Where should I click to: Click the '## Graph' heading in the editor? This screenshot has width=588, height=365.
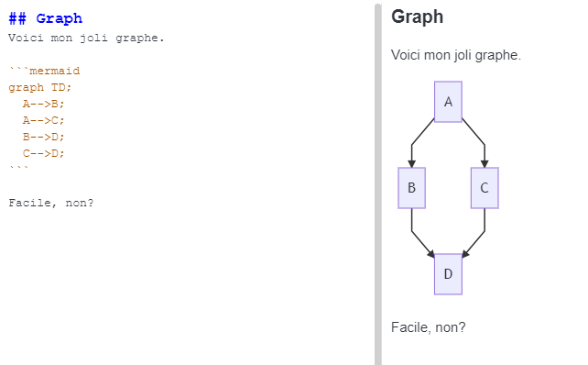[x=46, y=18]
